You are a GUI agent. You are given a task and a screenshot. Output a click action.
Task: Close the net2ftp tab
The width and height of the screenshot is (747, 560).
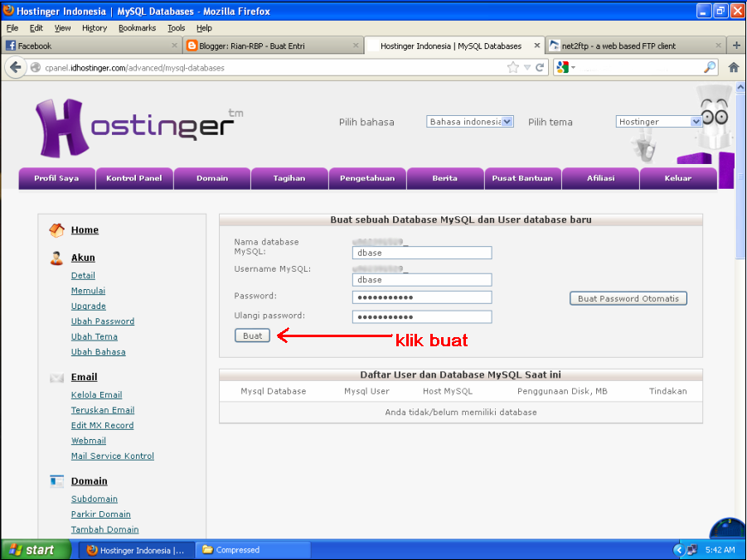tap(718, 46)
